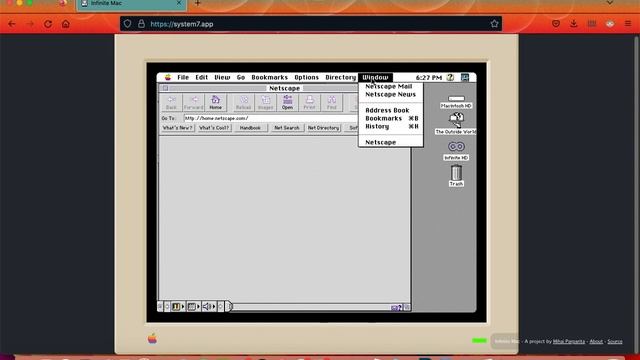Open the Directory menu
640x360 pixels.
(x=340, y=77)
